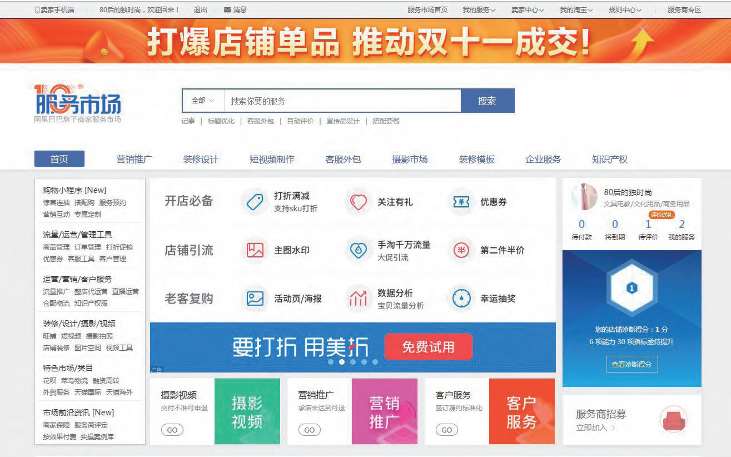Open the 摄影市场 navigation tab
This screenshot has width=731, height=457.
point(410,159)
